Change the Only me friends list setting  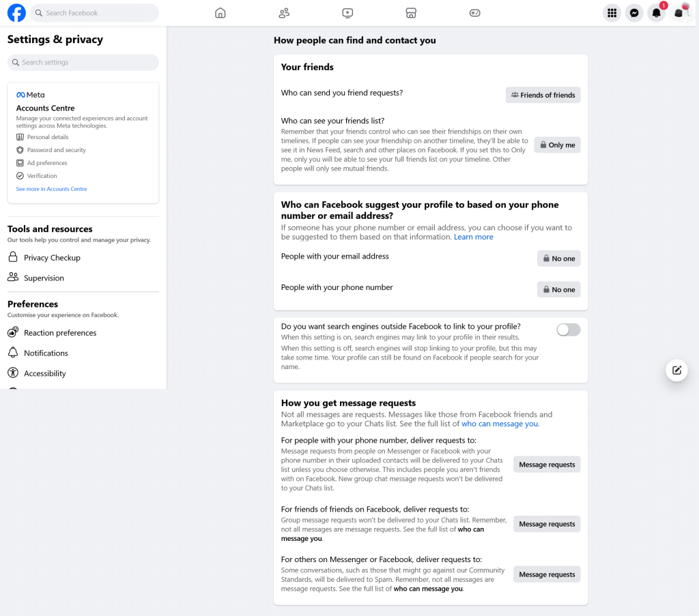point(557,145)
